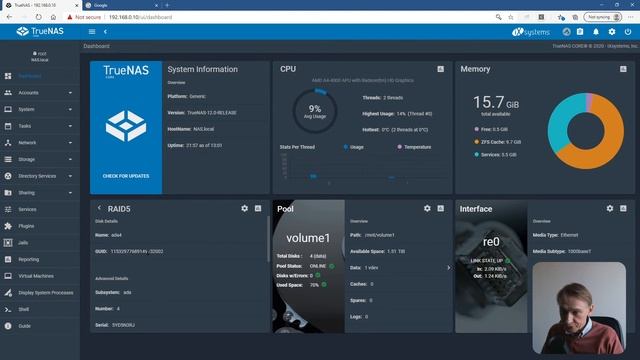640x360 pixels.
Task: Click the Dashboard breadcrumb text
Action: 96,46
